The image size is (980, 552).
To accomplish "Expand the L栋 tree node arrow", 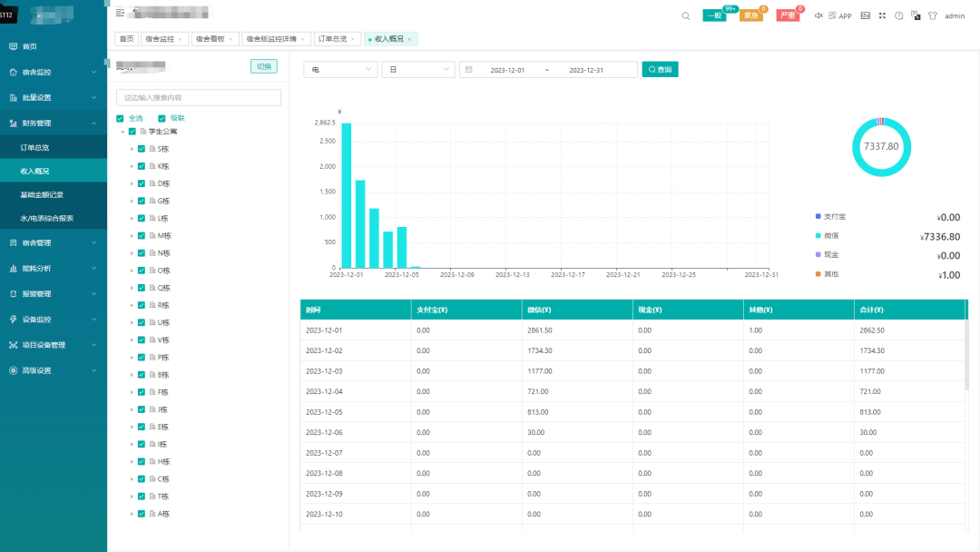I will (132, 218).
